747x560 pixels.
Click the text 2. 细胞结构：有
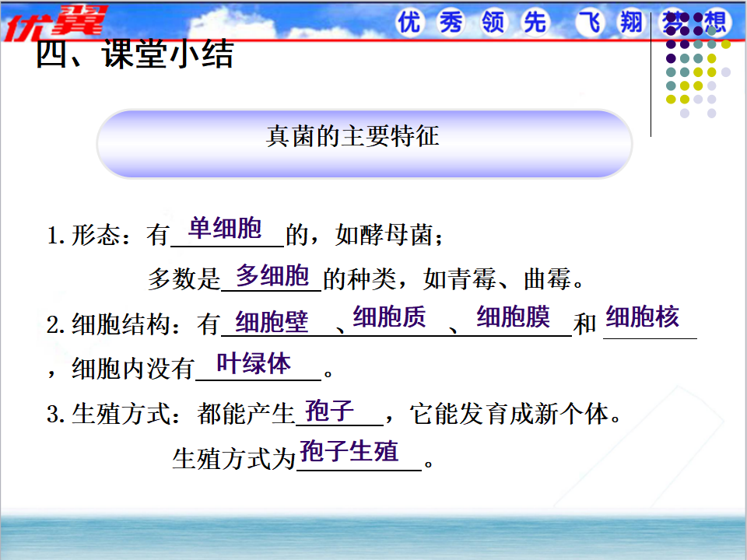(x=133, y=325)
